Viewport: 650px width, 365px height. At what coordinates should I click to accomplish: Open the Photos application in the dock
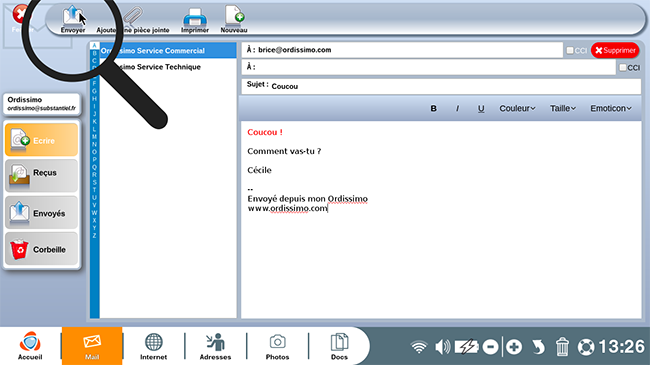[277, 346]
